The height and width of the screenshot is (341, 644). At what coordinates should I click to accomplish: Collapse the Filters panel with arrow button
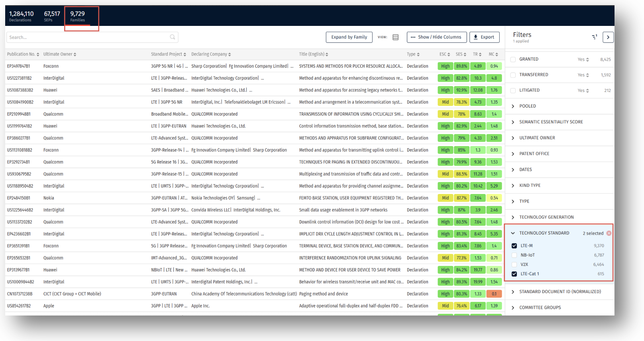pyautogui.click(x=608, y=37)
